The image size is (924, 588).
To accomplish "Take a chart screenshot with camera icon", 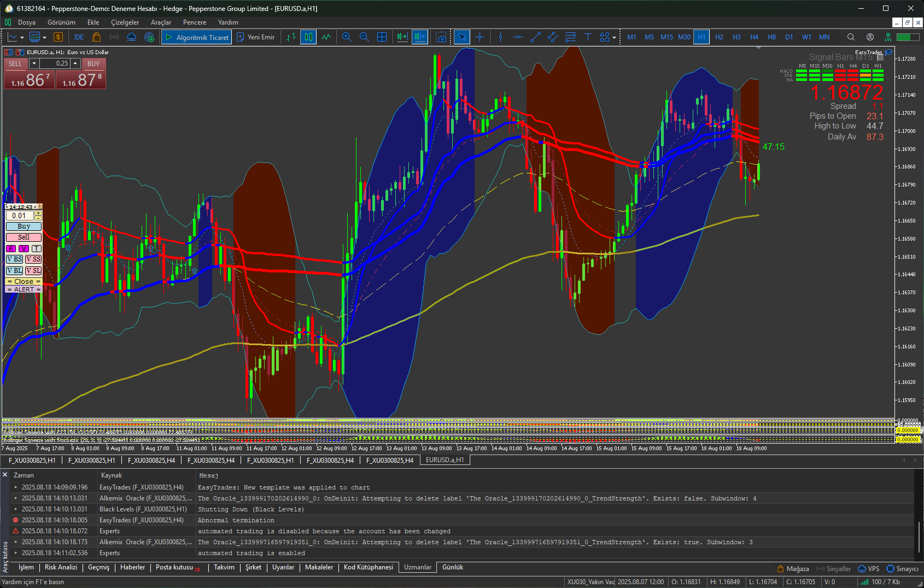I will pos(441,37).
